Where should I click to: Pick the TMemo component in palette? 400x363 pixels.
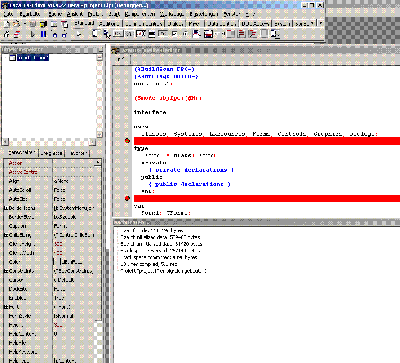coord(152,33)
